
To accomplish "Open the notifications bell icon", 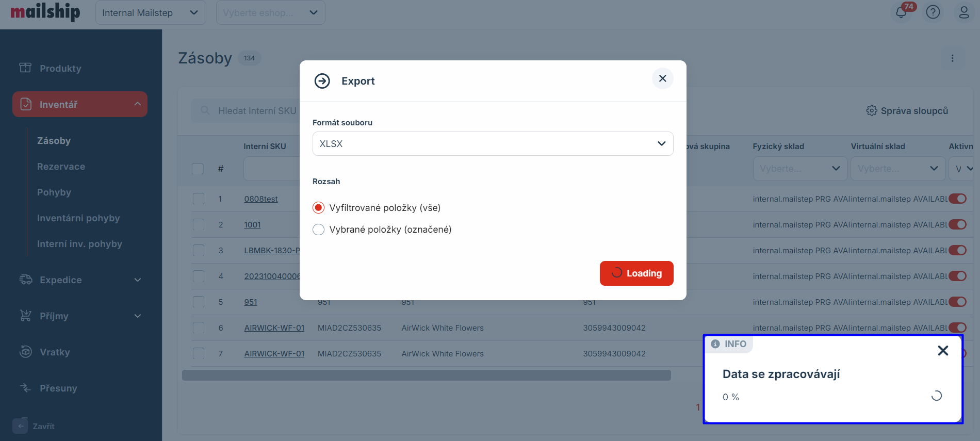I will (901, 12).
